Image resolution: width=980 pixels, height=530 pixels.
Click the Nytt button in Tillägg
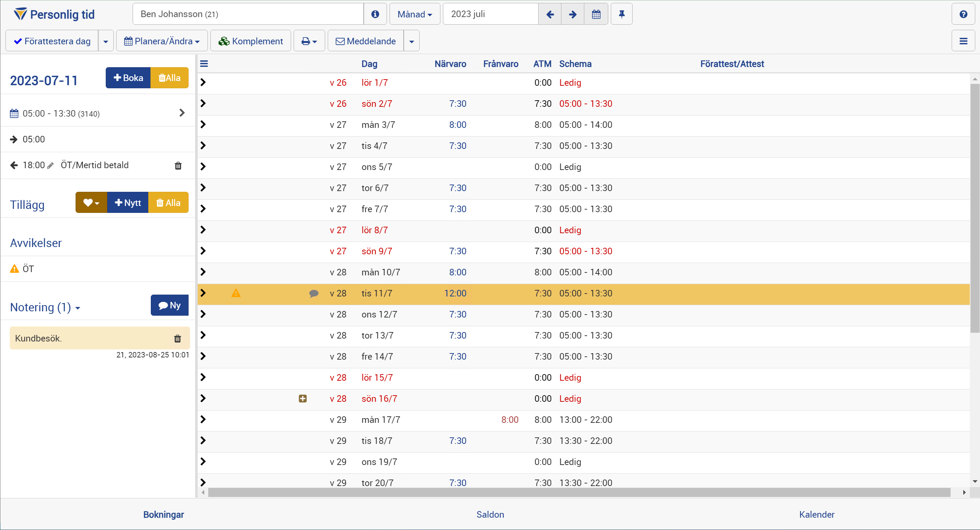click(128, 203)
